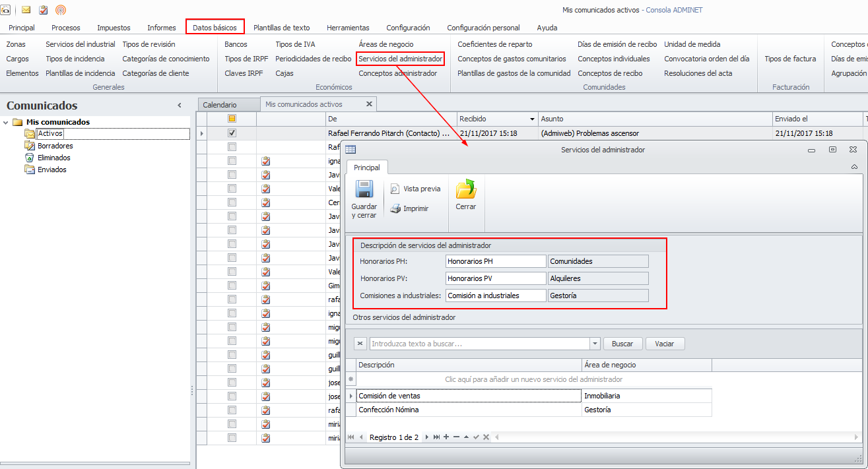Check the checkbox of the 'Cer' message row

[x=232, y=203]
